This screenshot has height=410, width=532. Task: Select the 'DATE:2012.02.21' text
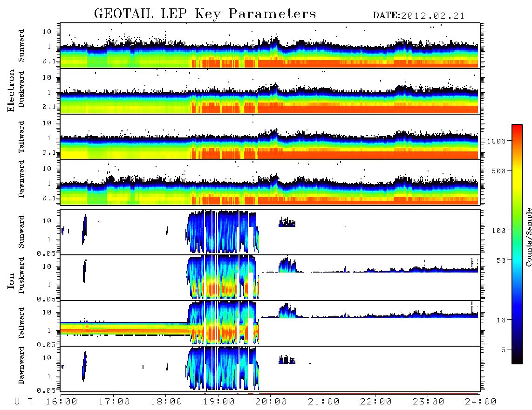(419, 16)
